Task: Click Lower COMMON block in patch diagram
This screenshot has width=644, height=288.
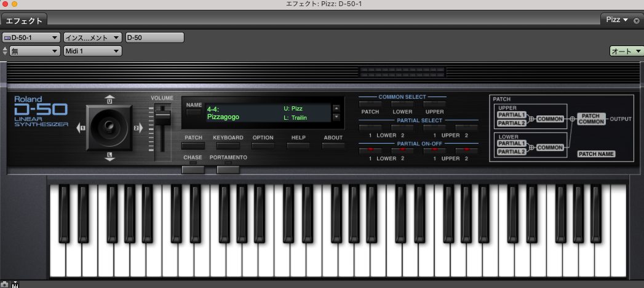Action: pos(550,148)
